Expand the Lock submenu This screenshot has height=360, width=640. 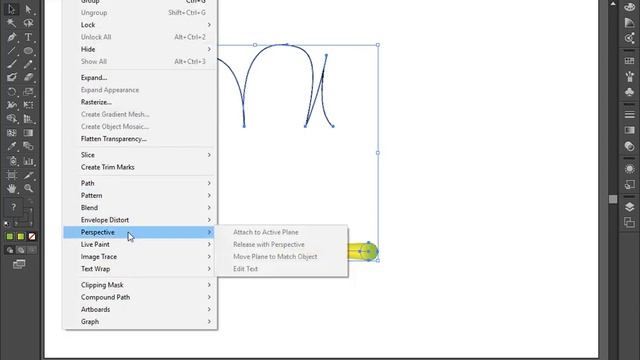(140, 25)
